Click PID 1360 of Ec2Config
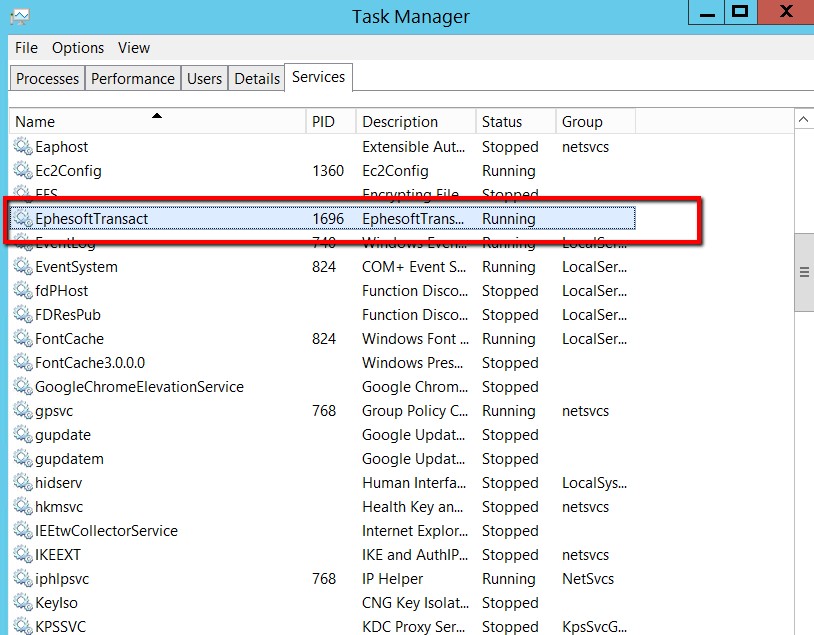This screenshot has width=814, height=635. click(328, 171)
